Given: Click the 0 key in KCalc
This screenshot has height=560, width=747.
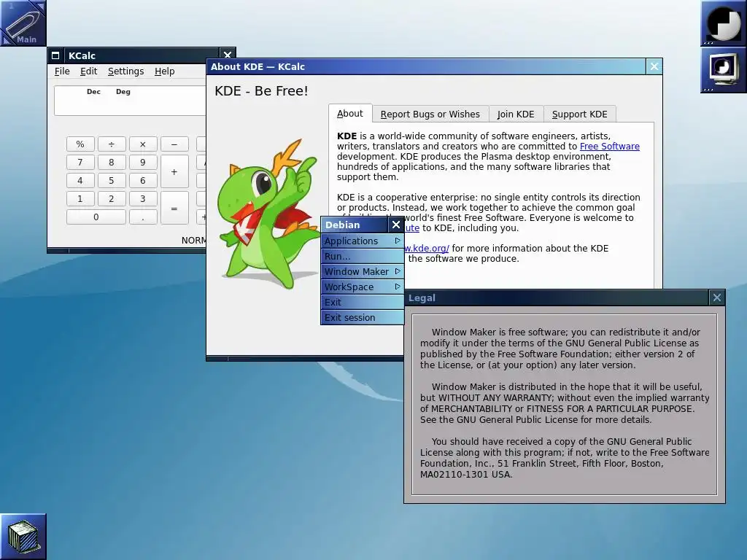Looking at the screenshot, I should (x=96, y=217).
